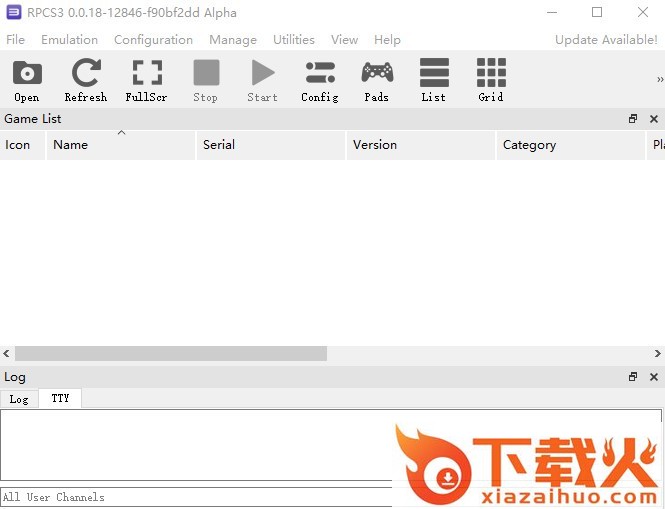Click the All User Channels input field
665x509 pixels.
(x=196, y=497)
